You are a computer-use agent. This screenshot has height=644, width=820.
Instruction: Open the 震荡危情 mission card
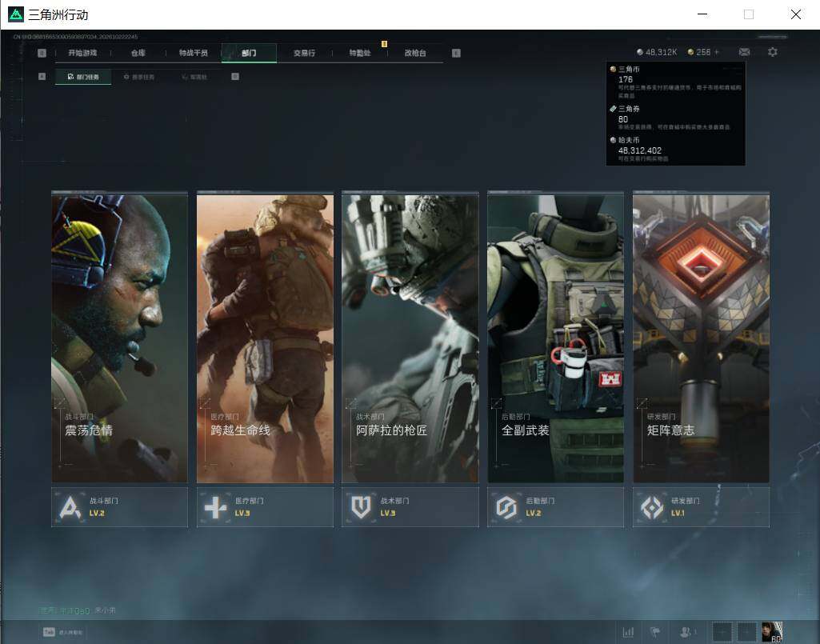click(120, 337)
